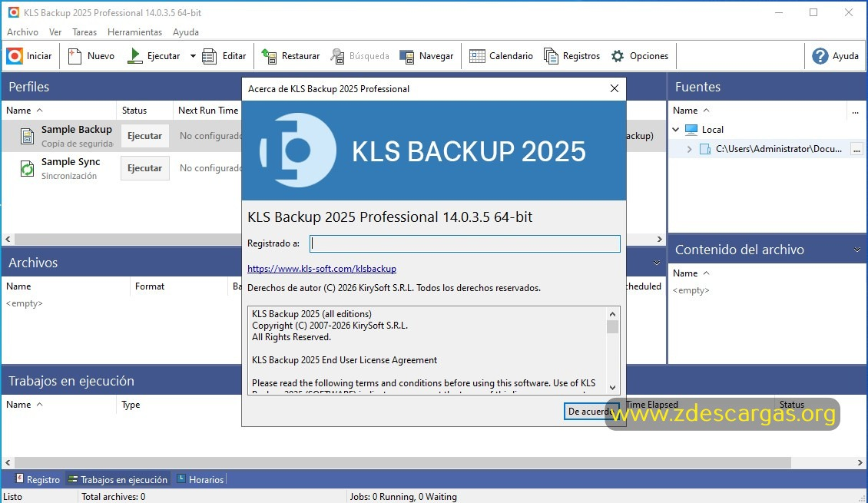Open the Herramientas menu

click(x=134, y=31)
